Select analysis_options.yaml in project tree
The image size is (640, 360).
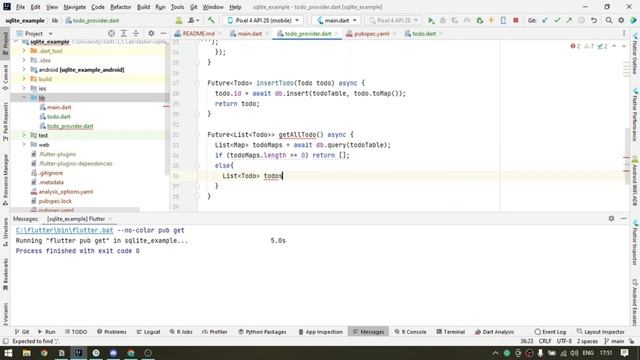tap(66, 191)
